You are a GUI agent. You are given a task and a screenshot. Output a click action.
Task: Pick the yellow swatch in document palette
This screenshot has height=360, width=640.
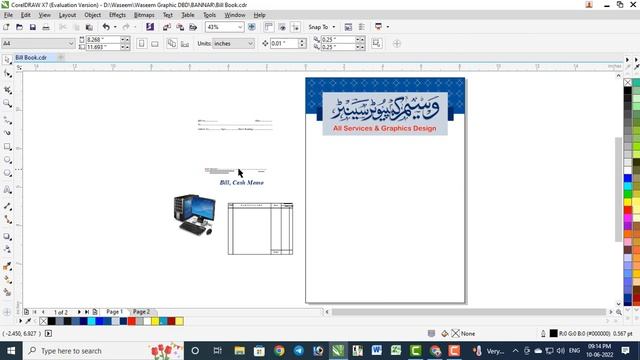point(155,321)
